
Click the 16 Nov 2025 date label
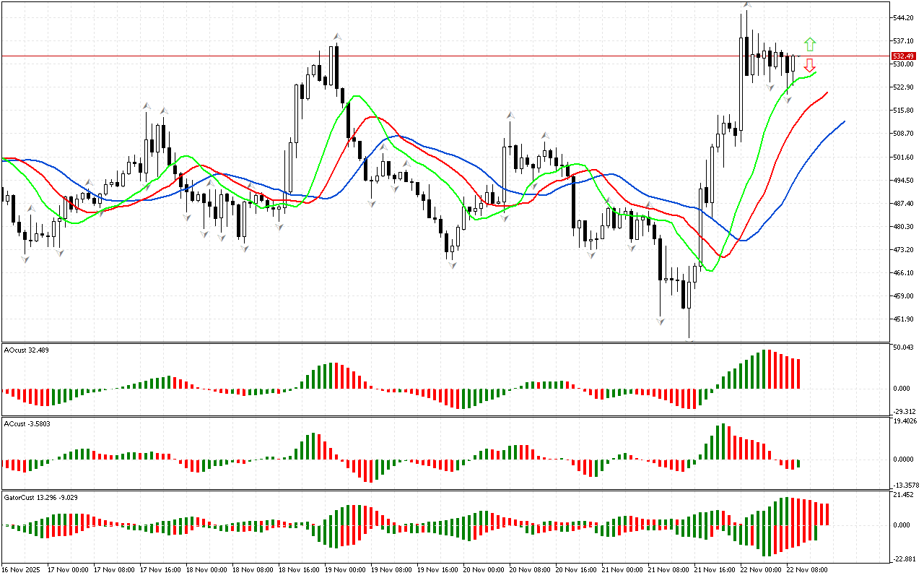[21, 570]
